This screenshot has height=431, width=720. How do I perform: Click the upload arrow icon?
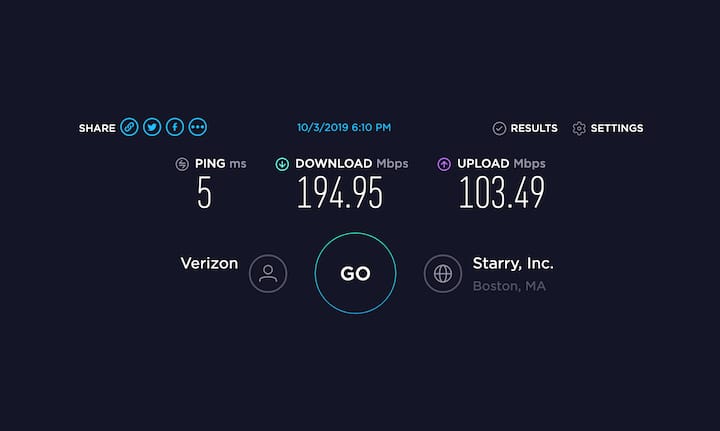point(444,164)
